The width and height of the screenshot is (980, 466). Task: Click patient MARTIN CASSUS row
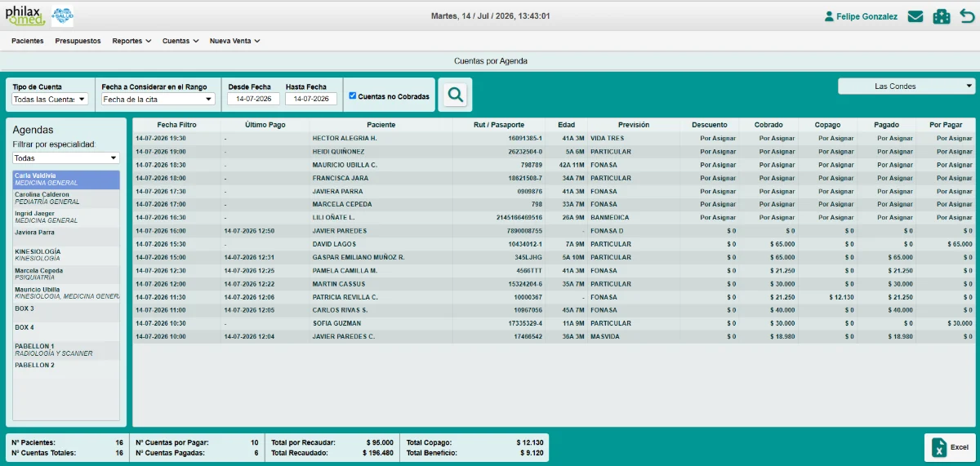tap(555, 284)
